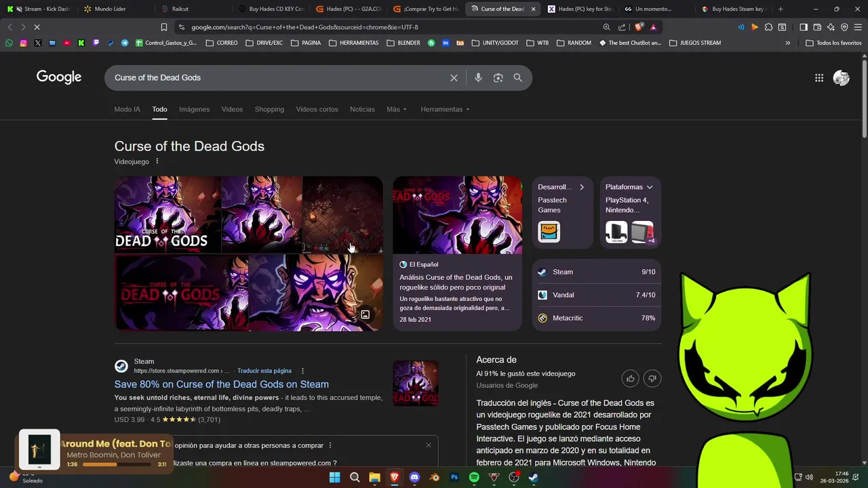Open the Vandal 7.4/10 rating row
The image size is (868, 488).
point(597,295)
